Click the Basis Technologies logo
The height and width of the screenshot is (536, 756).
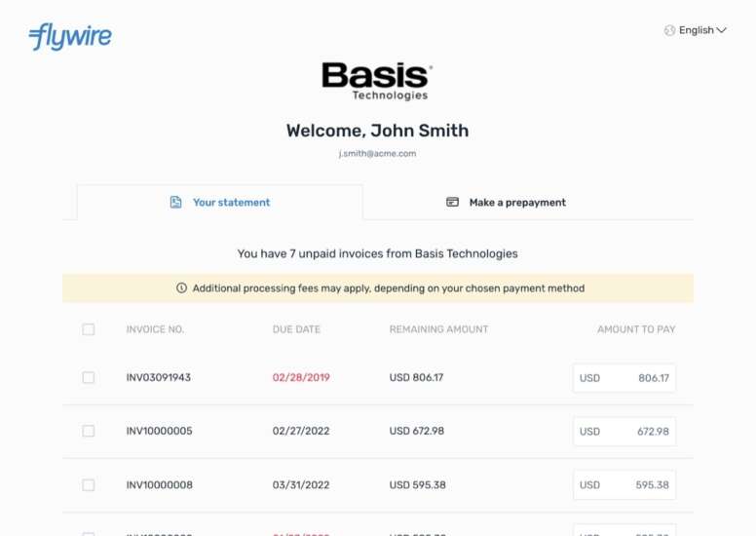[377, 81]
